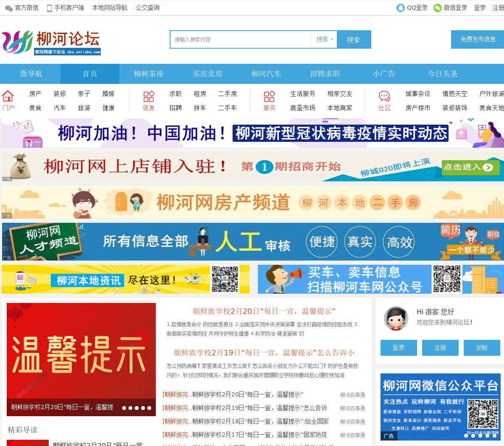Open the 柳河网微信公众平台 ad image
Viewport: 504px width, 446px height.
pos(441,407)
